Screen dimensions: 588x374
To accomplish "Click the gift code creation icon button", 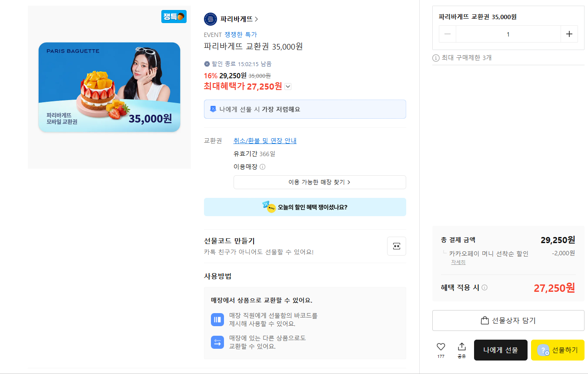I will 397,246.
